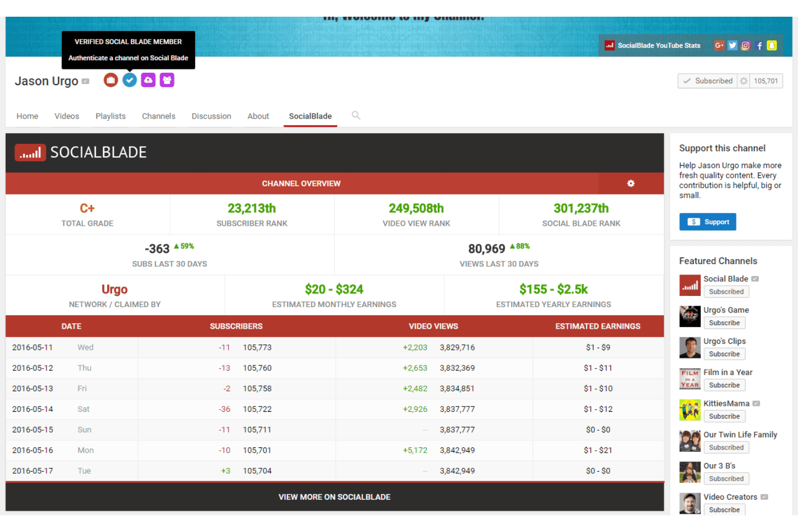Open SocialBlade YouTube Stats link
Viewport: 798px width, 532px height.
pyautogui.click(x=652, y=46)
